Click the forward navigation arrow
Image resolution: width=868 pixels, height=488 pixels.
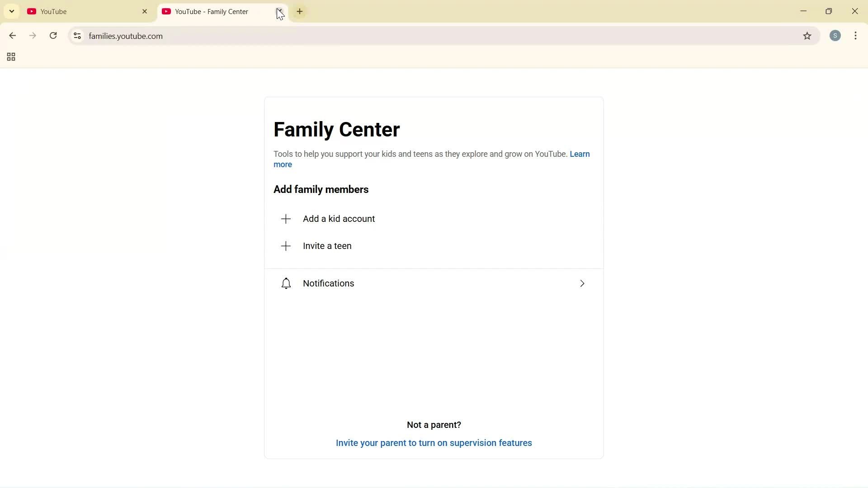[x=33, y=36]
